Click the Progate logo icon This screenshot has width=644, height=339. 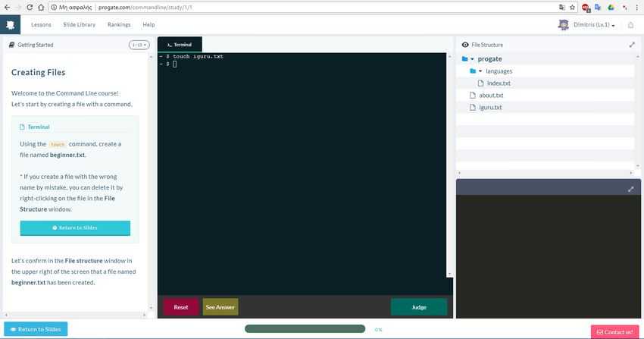pyautogui.click(x=11, y=25)
